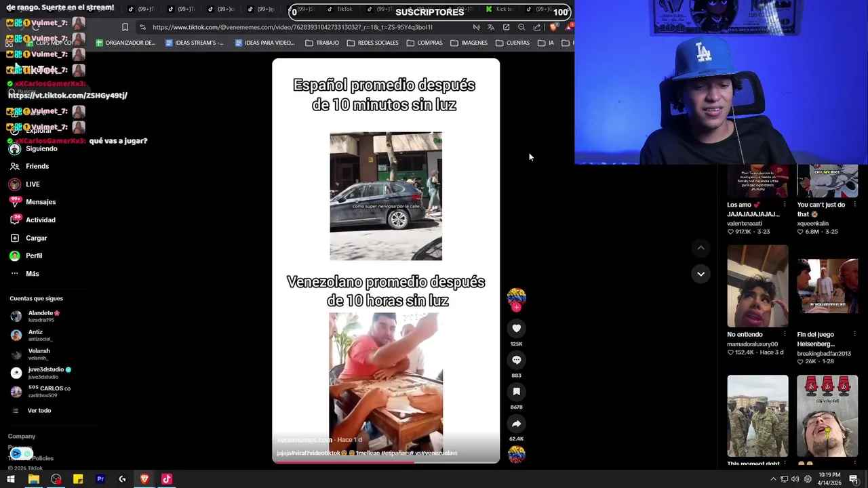Click the zoom magnifier icon in address bar
Image resolution: width=868 pixels, height=488 pixels.
521,27
